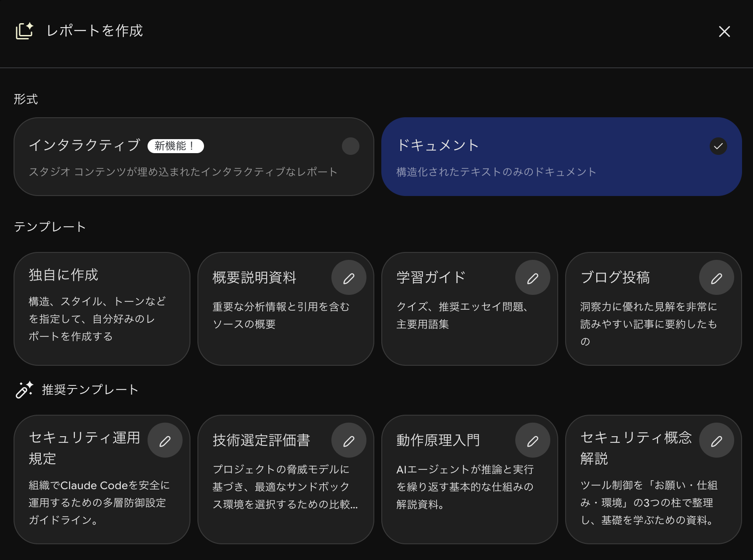Choose the 独自に作成 template card

(102, 309)
